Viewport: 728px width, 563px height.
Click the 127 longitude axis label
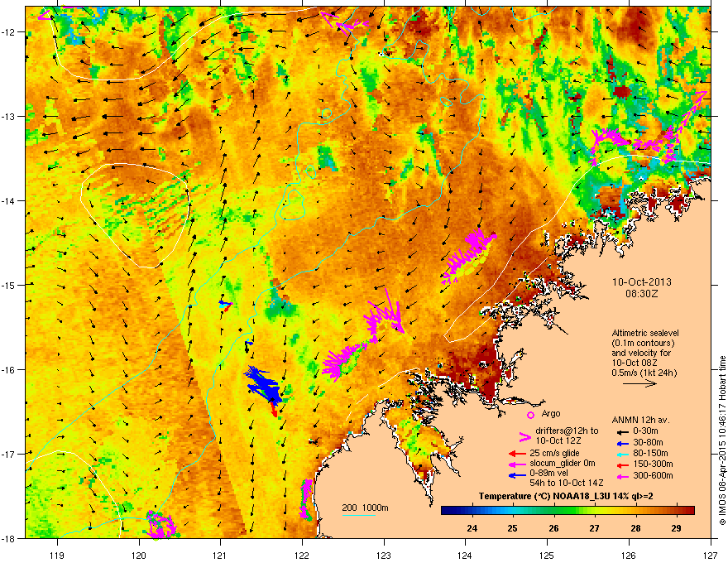[x=711, y=555]
